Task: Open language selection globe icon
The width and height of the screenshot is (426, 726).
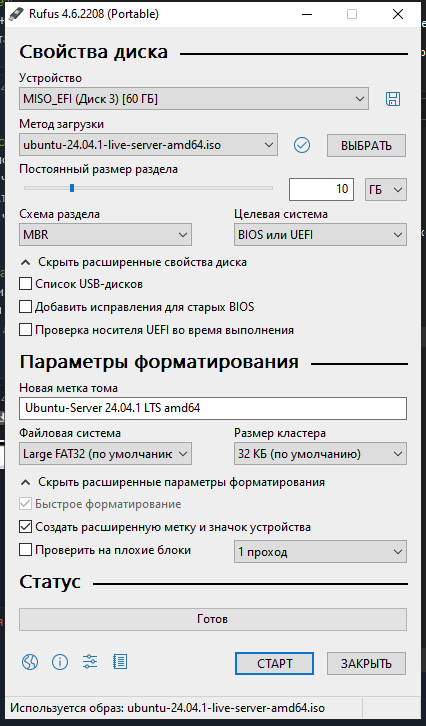Action: click(30, 662)
